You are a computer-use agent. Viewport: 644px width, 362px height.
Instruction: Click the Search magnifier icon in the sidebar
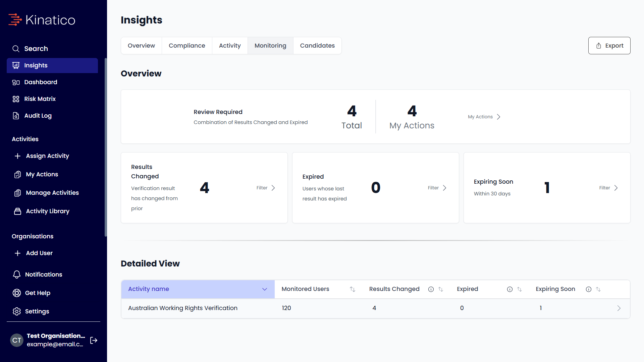(16, 49)
